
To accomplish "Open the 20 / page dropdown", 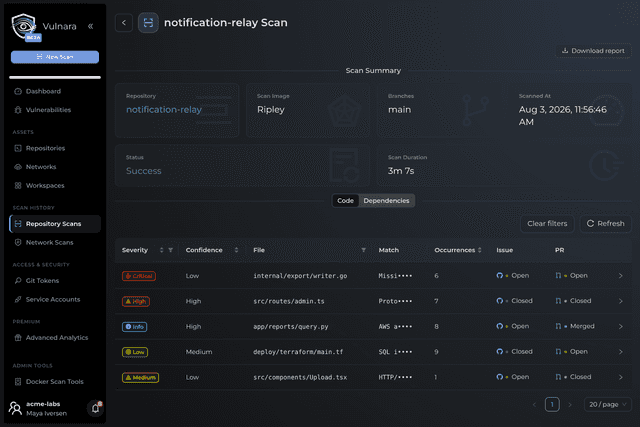I will [608, 405].
